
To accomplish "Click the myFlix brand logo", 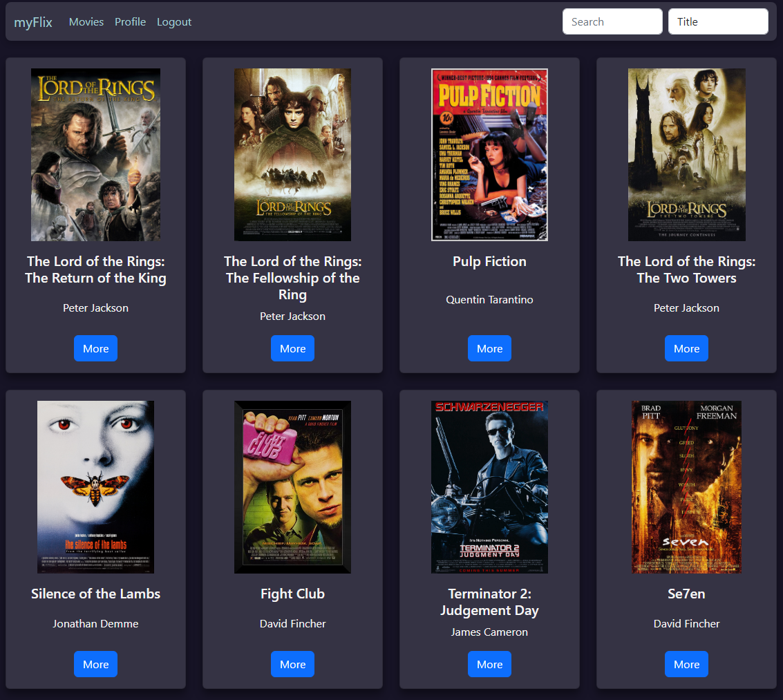I will click(32, 21).
